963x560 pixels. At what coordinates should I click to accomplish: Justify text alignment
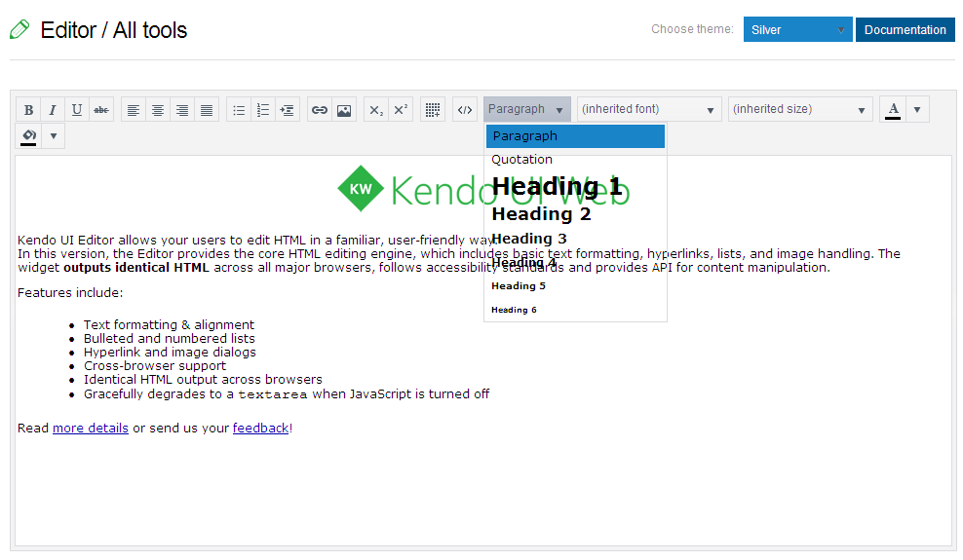pyautogui.click(x=207, y=110)
